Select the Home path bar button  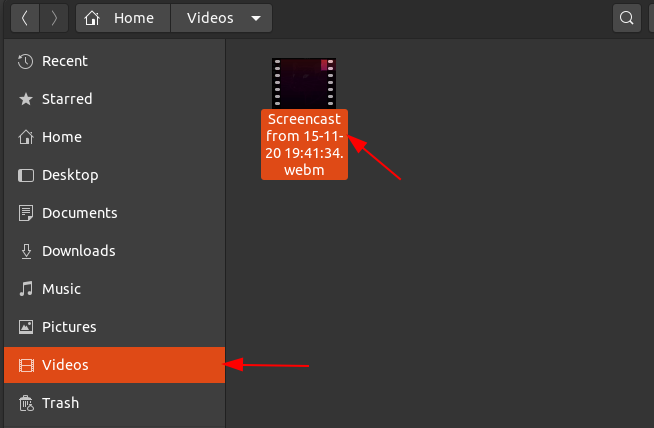click(122, 18)
